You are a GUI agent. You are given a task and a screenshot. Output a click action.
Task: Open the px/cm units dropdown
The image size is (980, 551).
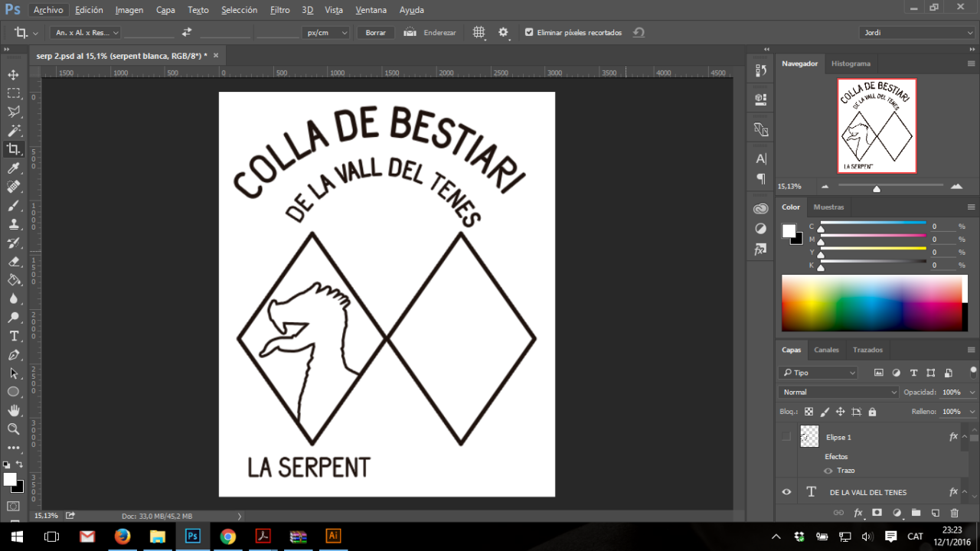pos(326,33)
